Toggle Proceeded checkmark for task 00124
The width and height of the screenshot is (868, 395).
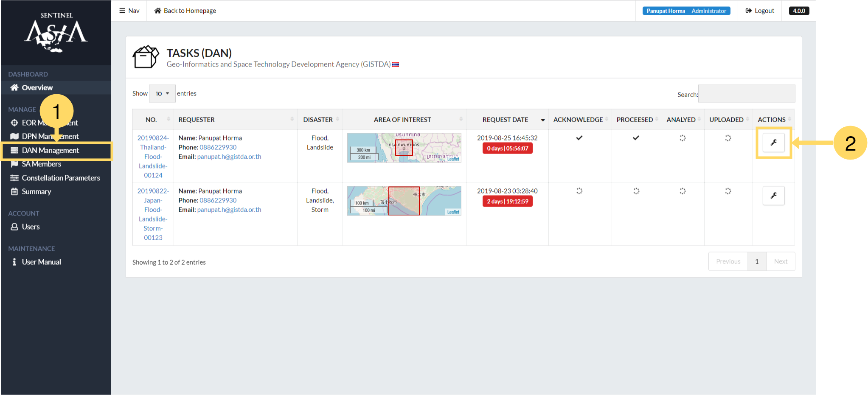[x=636, y=138]
